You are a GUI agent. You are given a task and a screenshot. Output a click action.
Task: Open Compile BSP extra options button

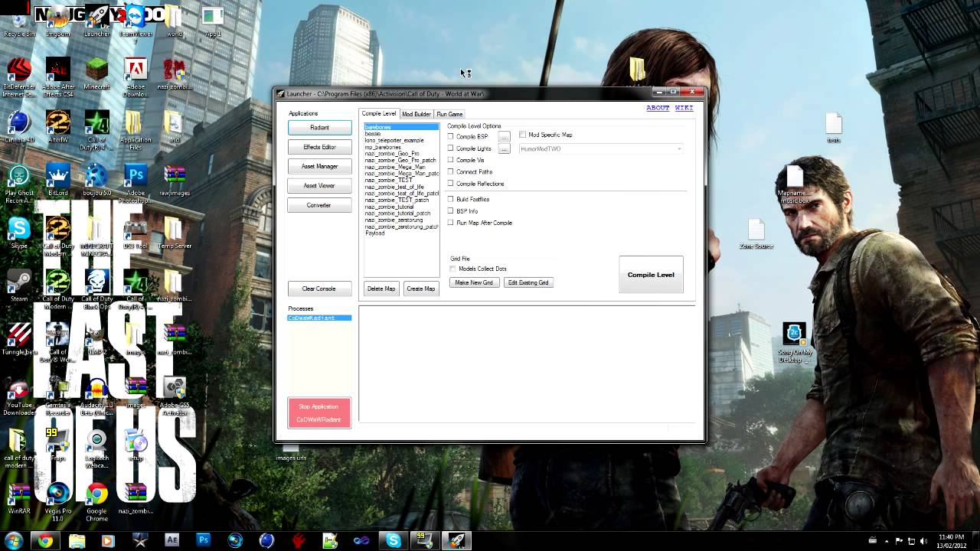coord(504,137)
